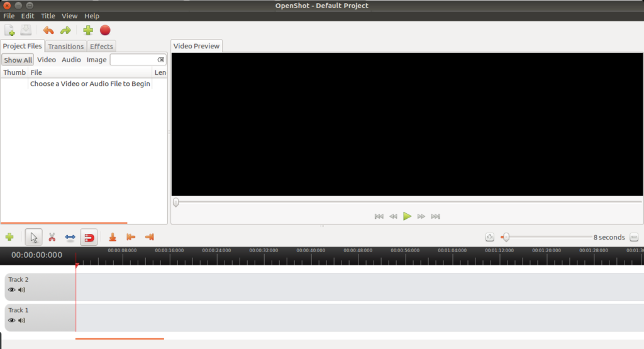Click the red Export Video button
Screen dimensions: 644x349
pos(105,30)
